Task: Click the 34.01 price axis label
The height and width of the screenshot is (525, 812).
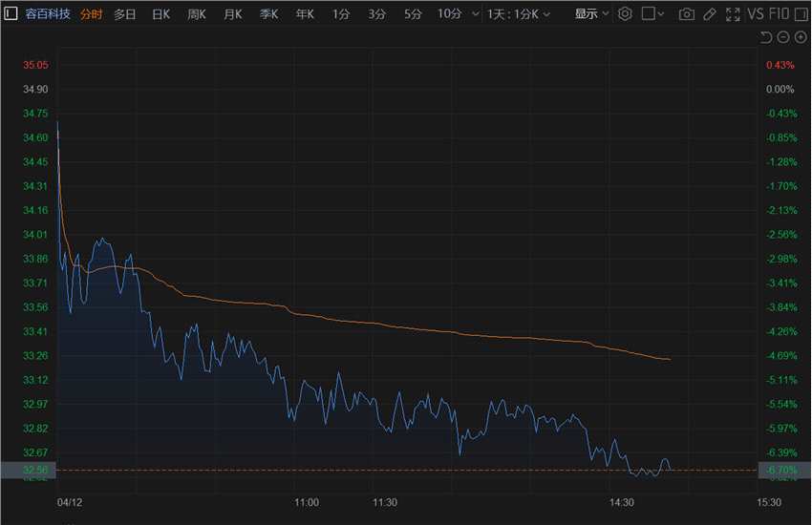Action: [35, 235]
